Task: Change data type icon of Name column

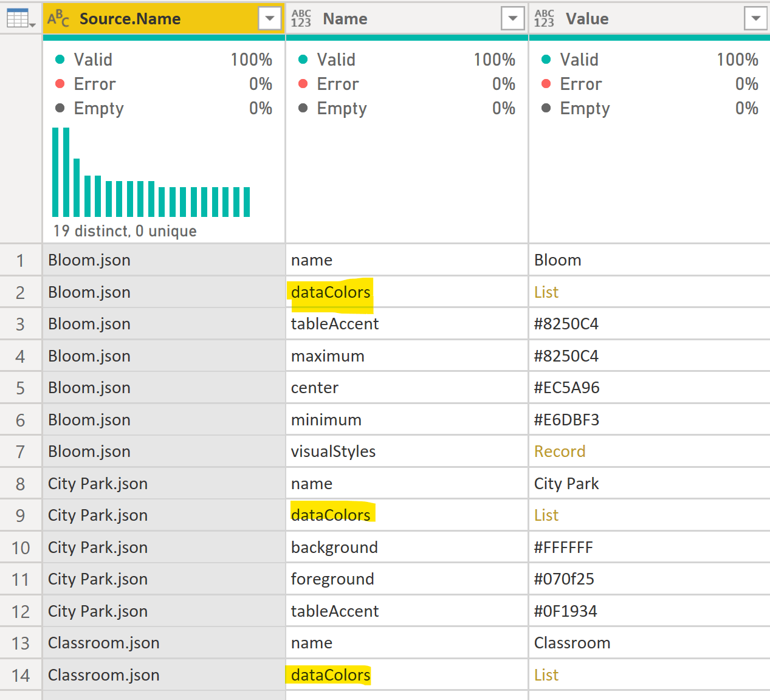Action: (301, 19)
